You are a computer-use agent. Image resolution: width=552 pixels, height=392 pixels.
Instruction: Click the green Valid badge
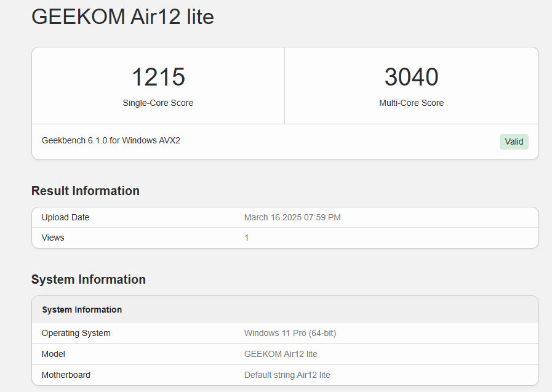[514, 142]
